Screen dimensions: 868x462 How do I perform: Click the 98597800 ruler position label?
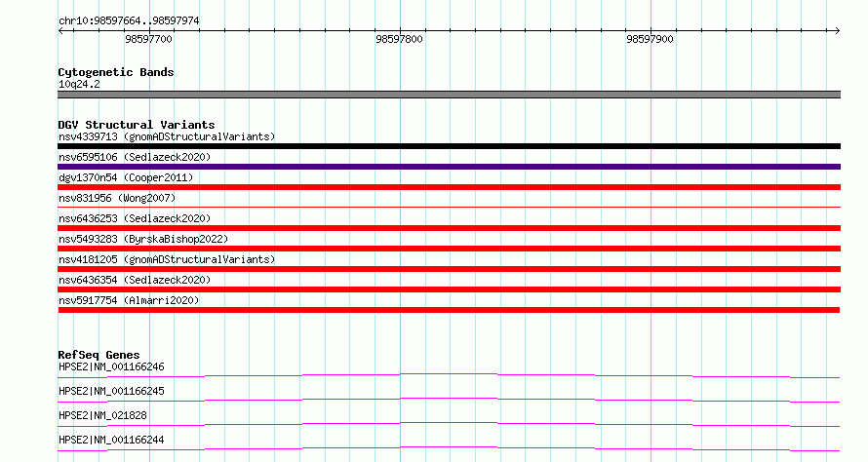tap(399, 39)
